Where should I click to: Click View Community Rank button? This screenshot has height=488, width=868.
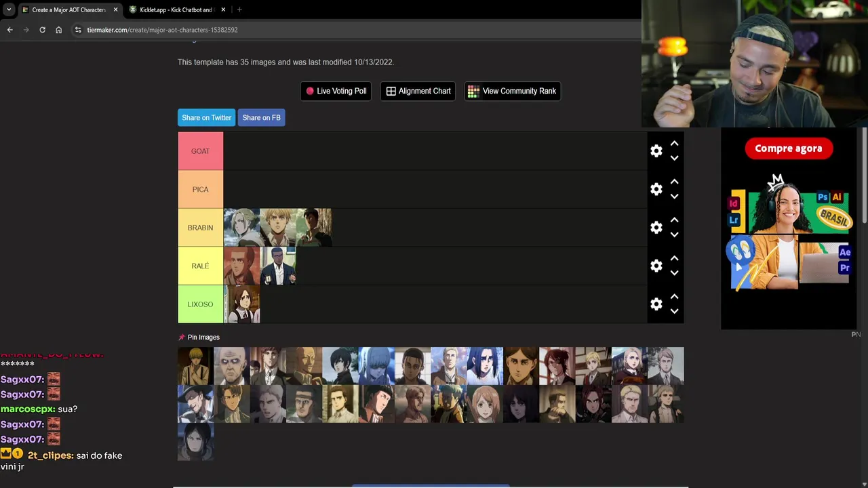click(512, 91)
